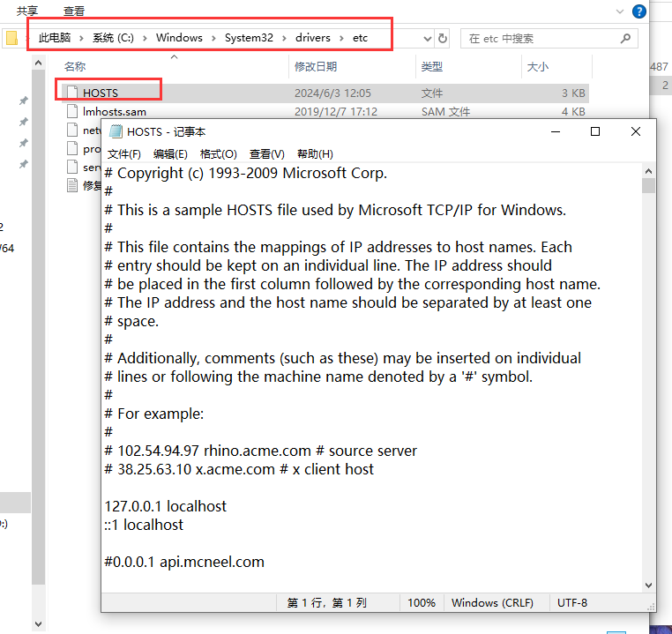
Task: Open the address bar history dropdown
Action: [x=428, y=39]
